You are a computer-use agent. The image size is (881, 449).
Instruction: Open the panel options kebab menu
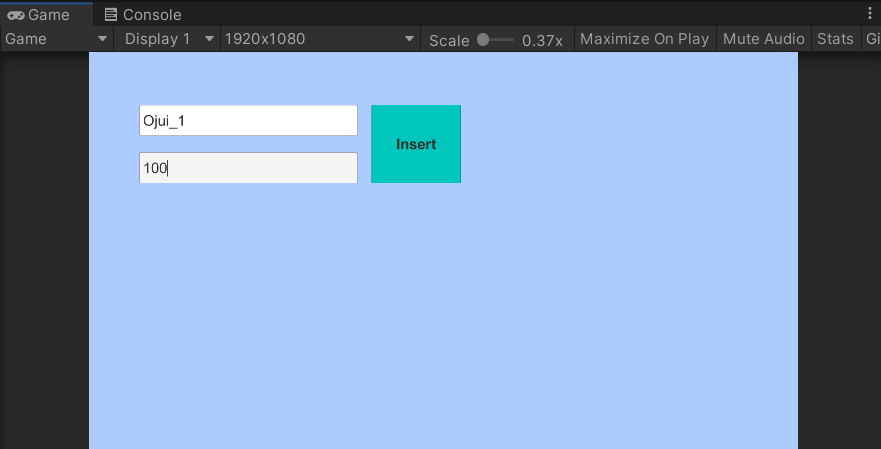coord(870,14)
